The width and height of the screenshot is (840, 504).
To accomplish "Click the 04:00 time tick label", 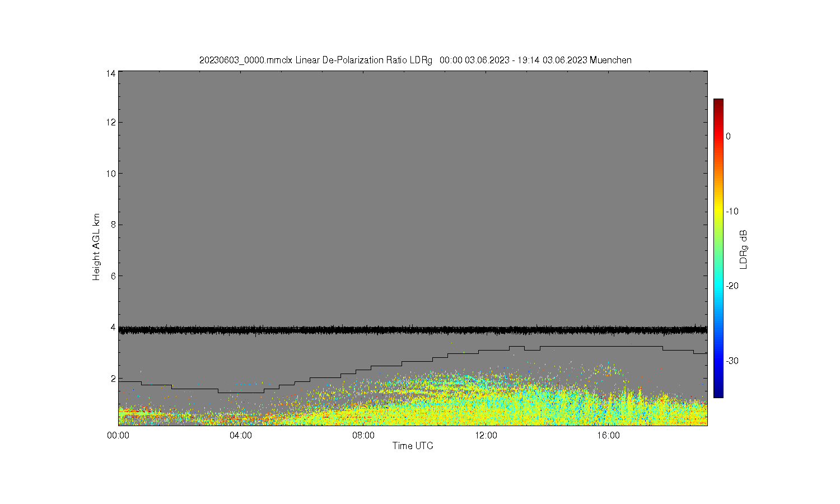I will [x=241, y=435].
